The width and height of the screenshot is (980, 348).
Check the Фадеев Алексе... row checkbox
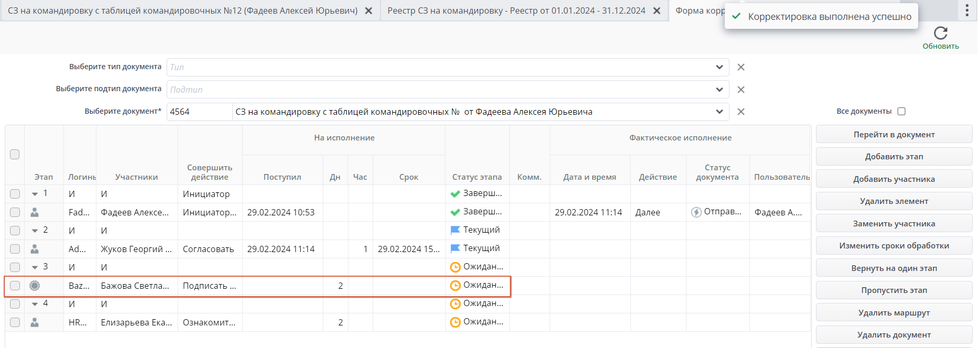(15, 212)
